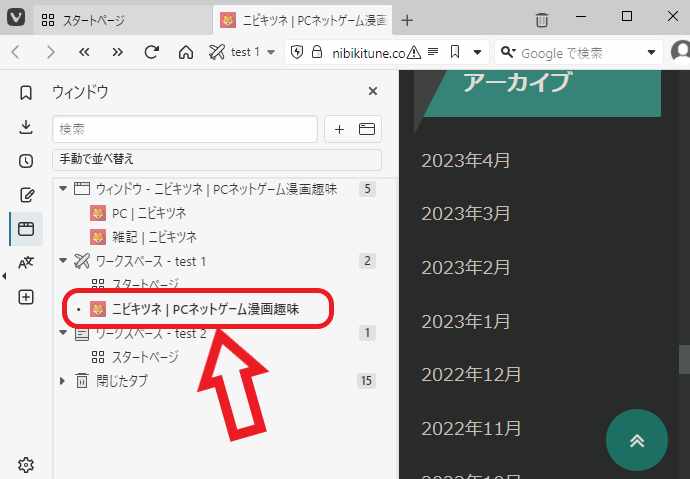Go to the home page
The image size is (690, 479).
coord(186,52)
